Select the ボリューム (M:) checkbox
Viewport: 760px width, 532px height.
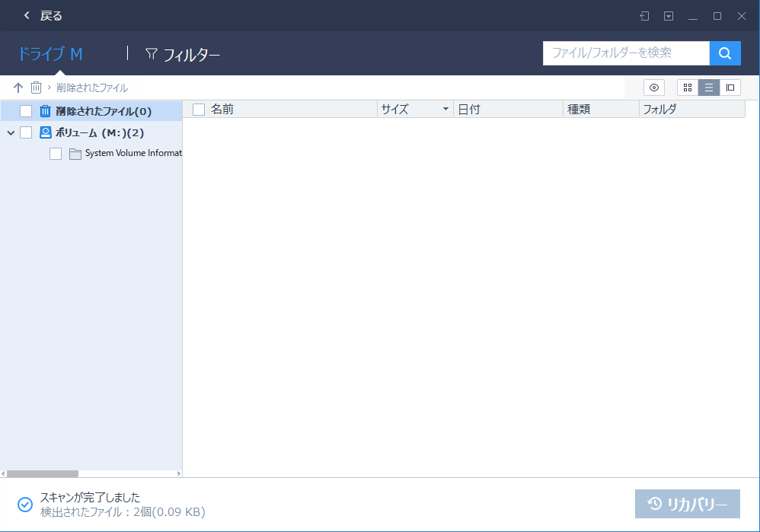coord(25,132)
